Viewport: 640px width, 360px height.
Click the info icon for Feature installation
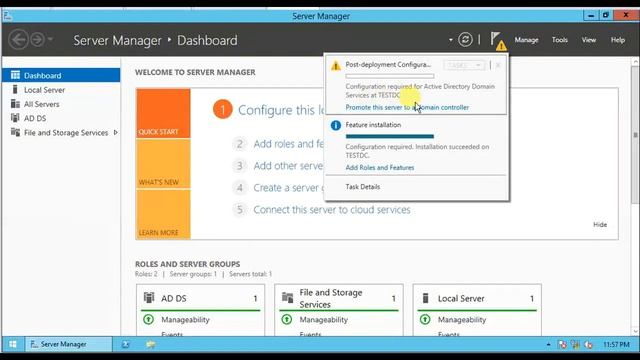coord(336,125)
